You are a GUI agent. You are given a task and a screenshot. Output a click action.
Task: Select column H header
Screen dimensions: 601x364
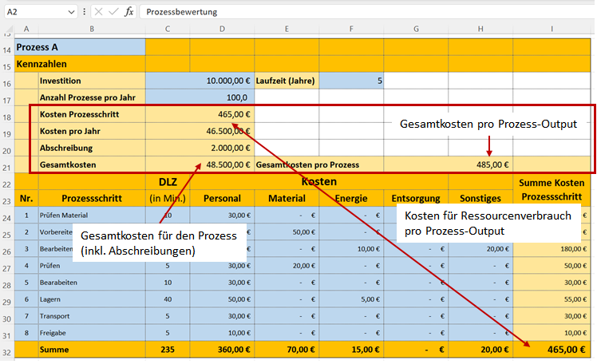(x=480, y=30)
